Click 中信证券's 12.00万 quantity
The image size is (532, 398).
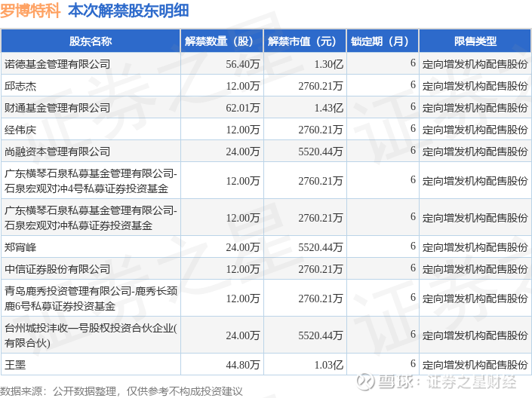[242, 269]
